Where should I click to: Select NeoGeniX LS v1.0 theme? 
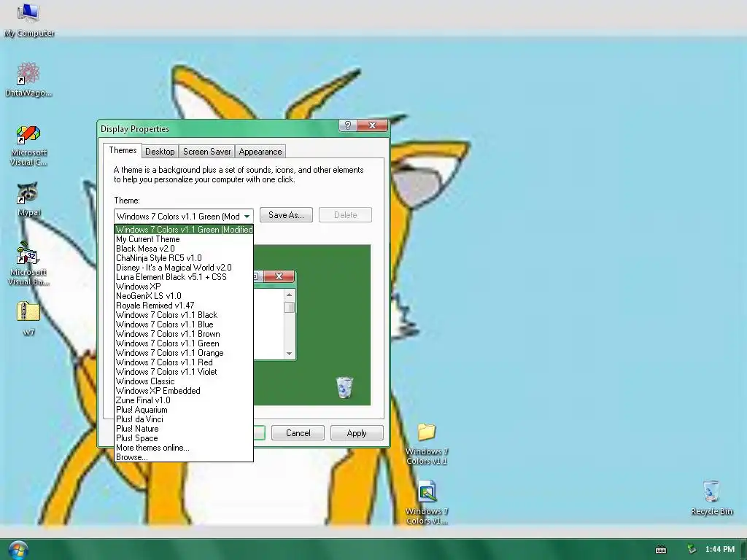point(184,296)
